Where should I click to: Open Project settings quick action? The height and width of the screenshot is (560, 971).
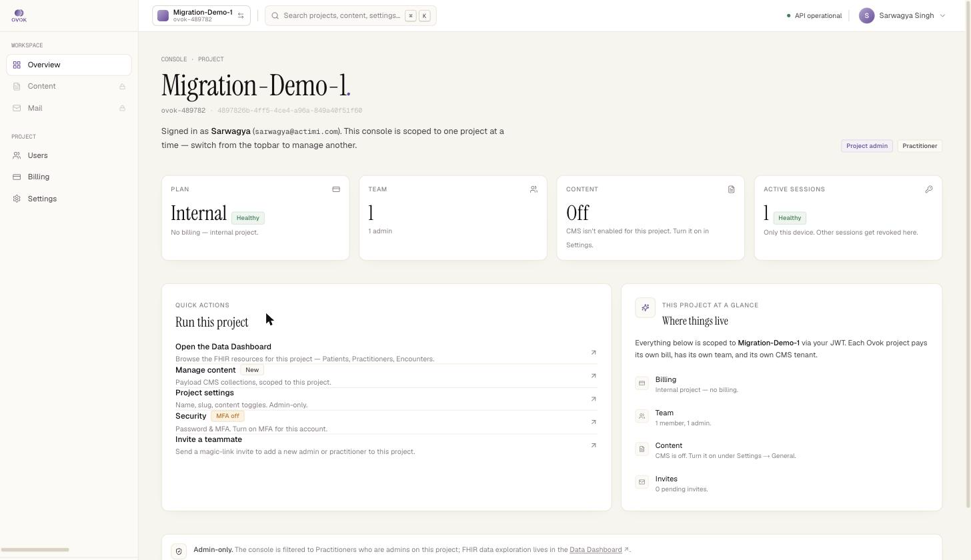click(386, 399)
